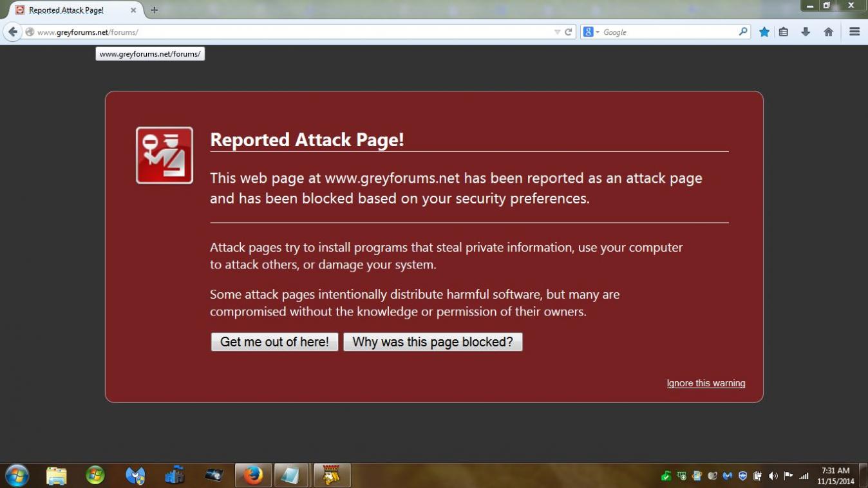This screenshot has width=868, height=488.
Task: Open the volume speaker icon in tray
Action: [773, 476]
